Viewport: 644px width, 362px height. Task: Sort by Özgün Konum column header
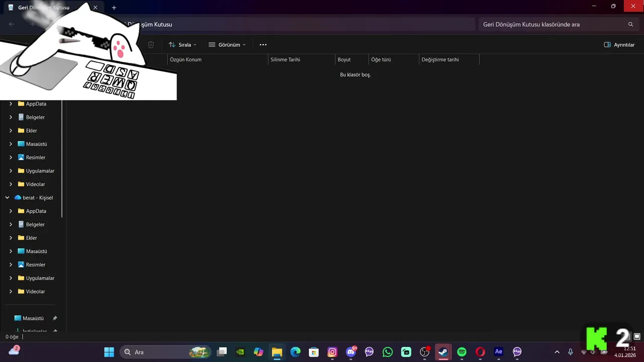[x=218, y=59]
